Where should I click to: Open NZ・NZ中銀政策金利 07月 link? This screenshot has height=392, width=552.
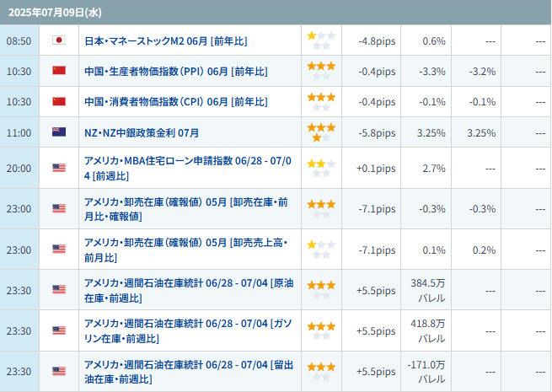tap(142, 132)
